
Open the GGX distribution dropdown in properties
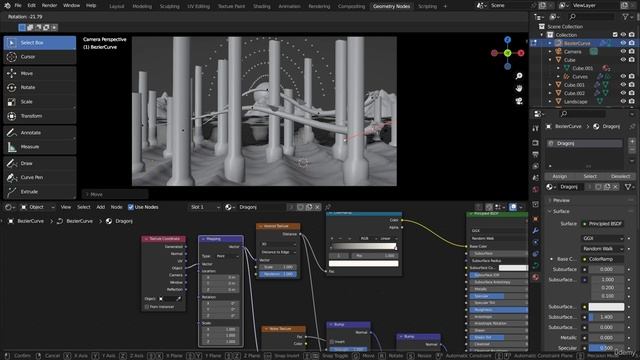[x=602, y=238]
